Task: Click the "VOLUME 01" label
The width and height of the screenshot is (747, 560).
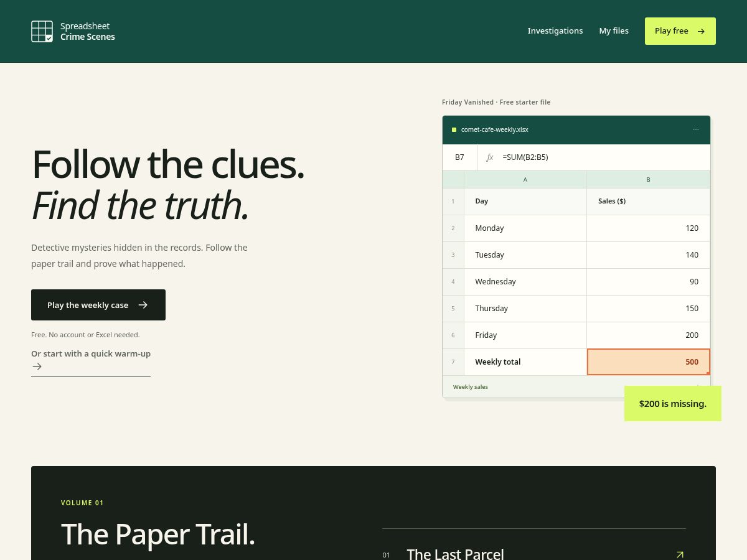Action: pyautogui.click(x=82, y=503)
